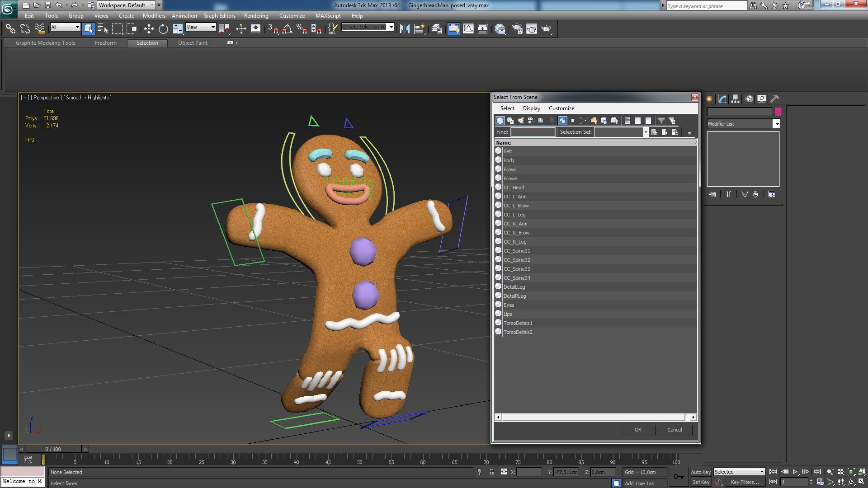Click the Render Production teapot icon
The width and height of the screenshot is (868, 488).
(x=547, y=29)
